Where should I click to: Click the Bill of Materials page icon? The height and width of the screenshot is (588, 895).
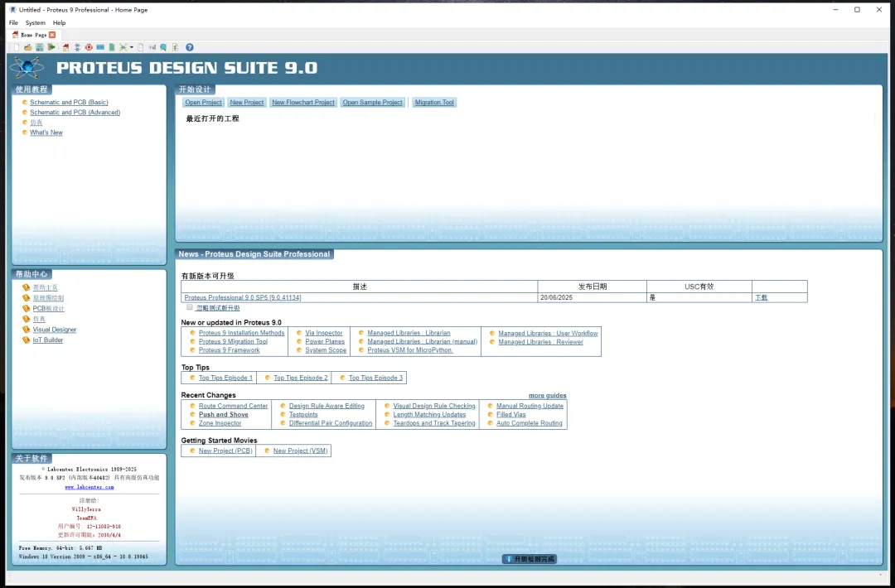click(x=140, y=47)
